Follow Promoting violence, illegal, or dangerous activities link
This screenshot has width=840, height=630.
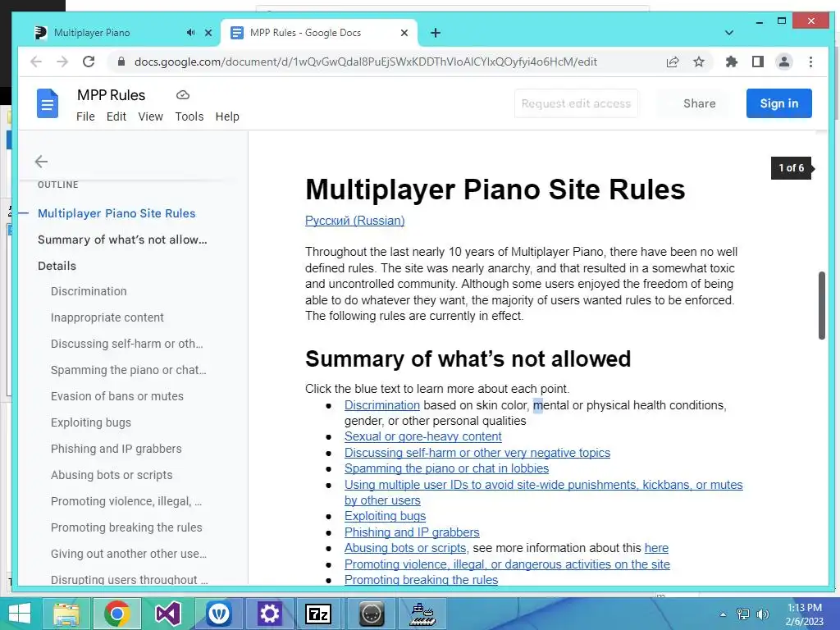tap(507, 564)
